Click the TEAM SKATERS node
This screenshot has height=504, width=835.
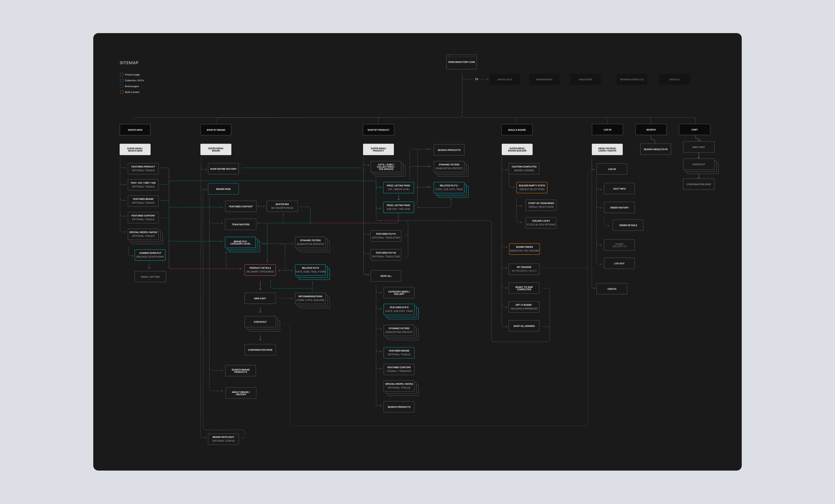click(241, 224)
